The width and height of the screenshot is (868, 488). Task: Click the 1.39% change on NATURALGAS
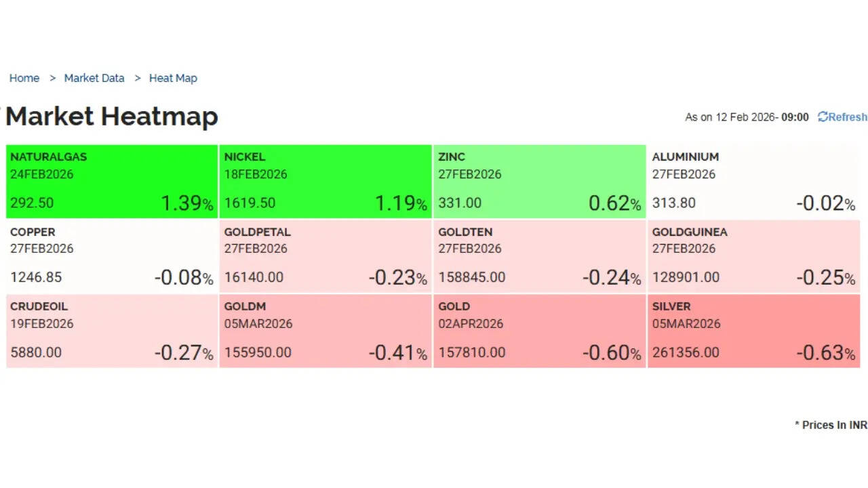pos(186,203)
